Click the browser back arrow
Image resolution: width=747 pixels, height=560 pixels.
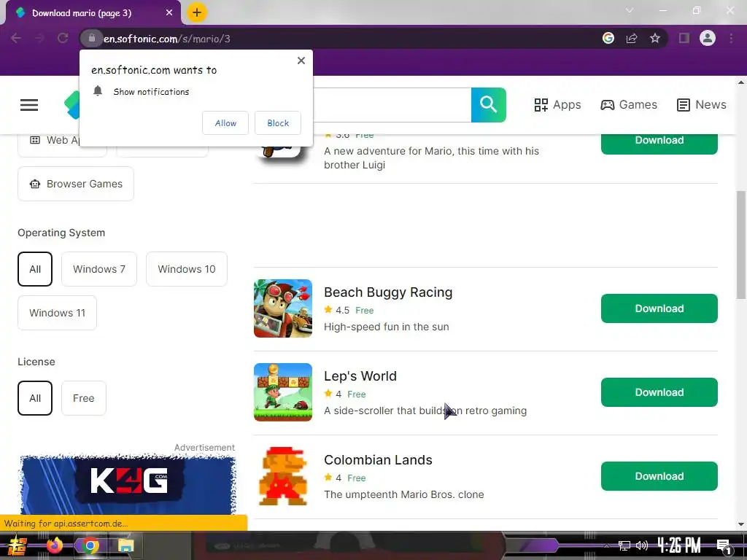coord(16,38)
